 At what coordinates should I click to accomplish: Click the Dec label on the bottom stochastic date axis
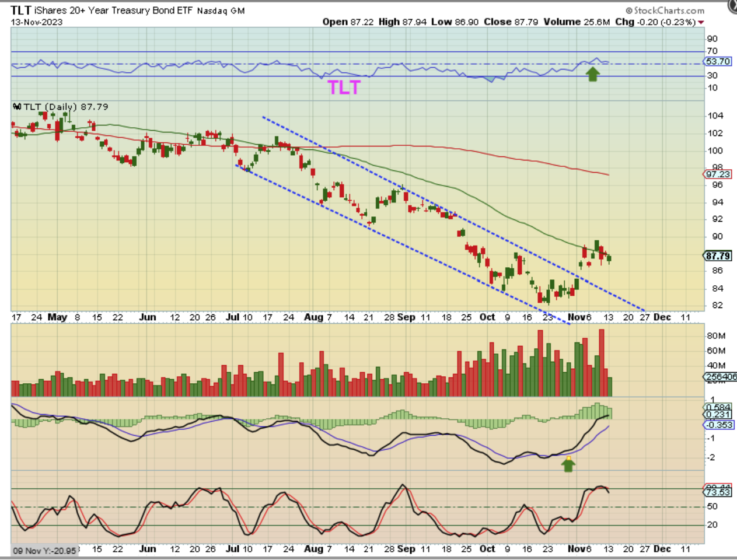click(x=662, y=549)
